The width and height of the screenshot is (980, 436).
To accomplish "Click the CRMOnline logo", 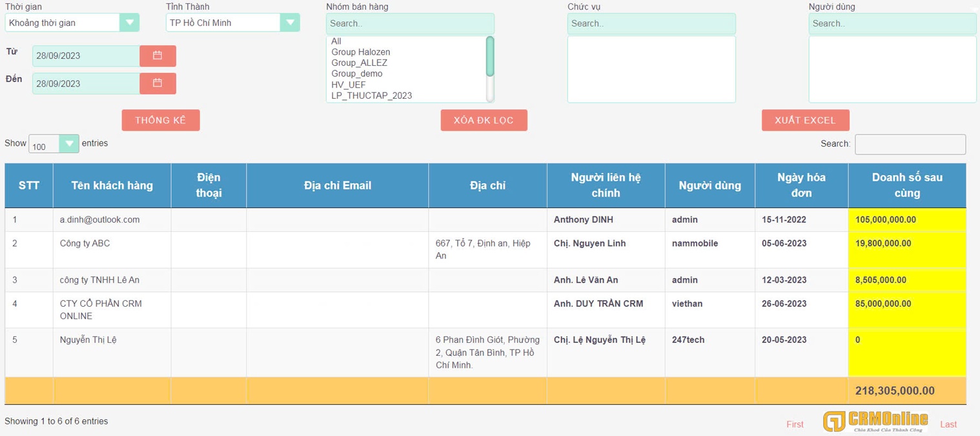I will click(x=875, y=421).
